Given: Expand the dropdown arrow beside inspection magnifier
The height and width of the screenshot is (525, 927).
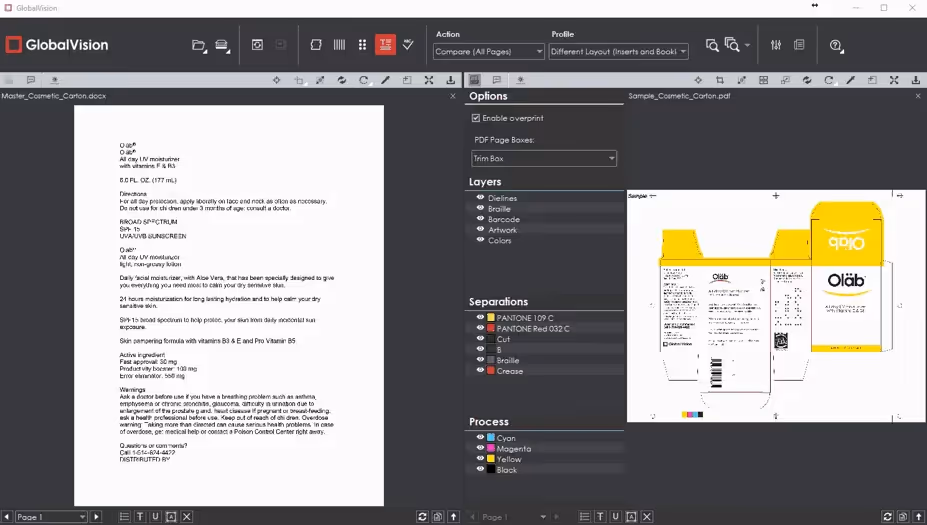Looking at the screenshot, I should pyautogui.click(x=747, y=46).
